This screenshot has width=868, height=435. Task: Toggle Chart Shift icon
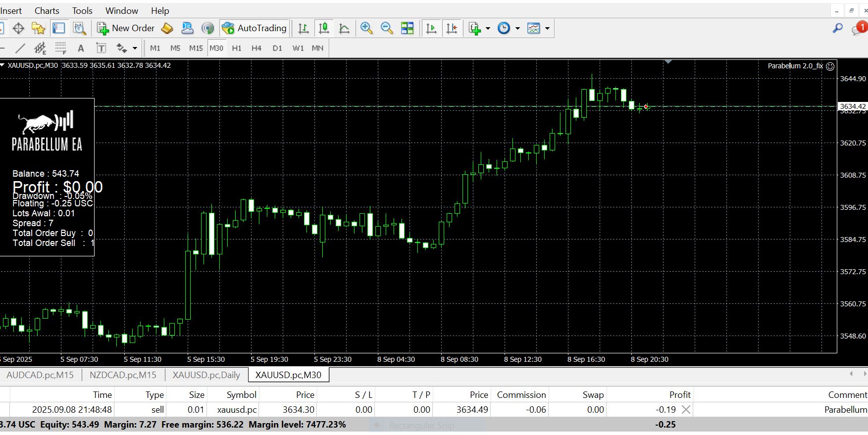click(x=452, y=28)
